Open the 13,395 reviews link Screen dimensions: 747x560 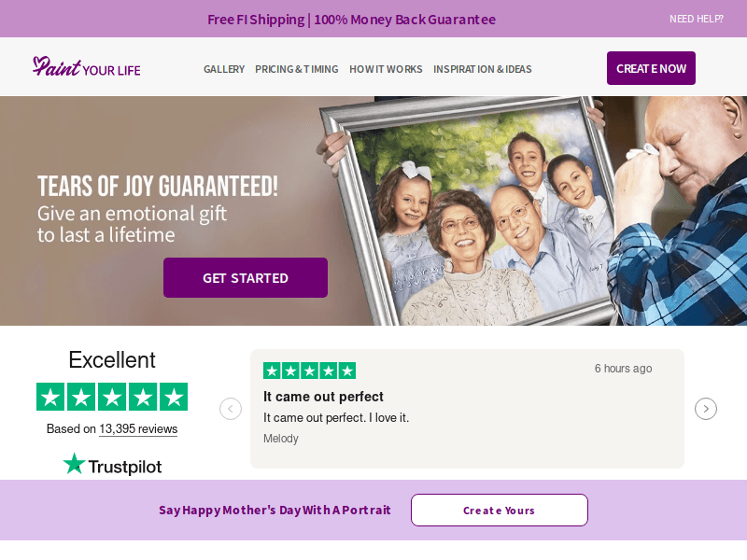point(138,429)
